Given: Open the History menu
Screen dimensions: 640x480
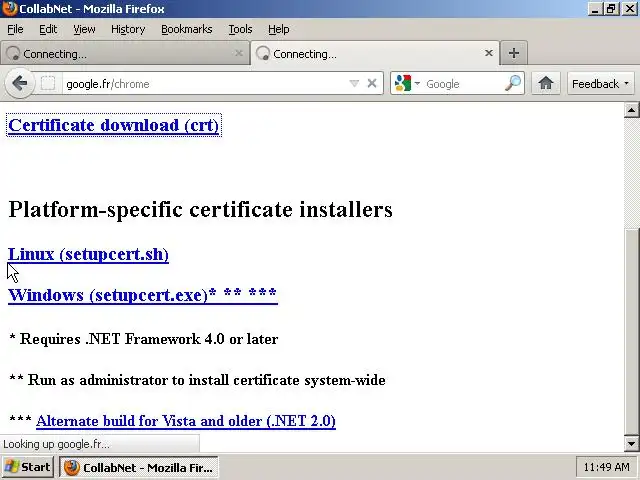Looking at the screenshot, I should click(x=128, y=29).
